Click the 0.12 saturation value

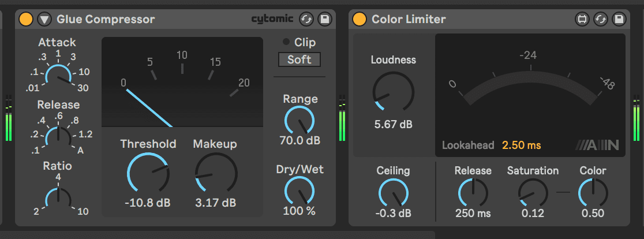point(533,213)
